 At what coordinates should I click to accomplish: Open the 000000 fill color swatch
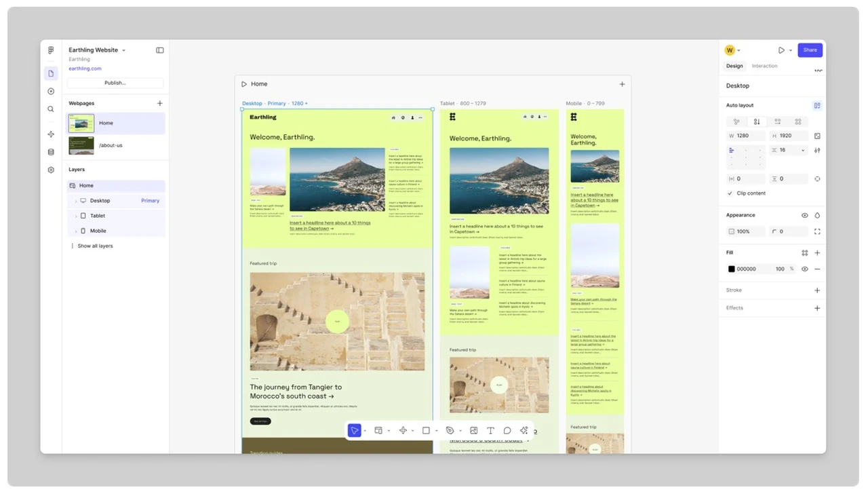click(x=731, y=269)
